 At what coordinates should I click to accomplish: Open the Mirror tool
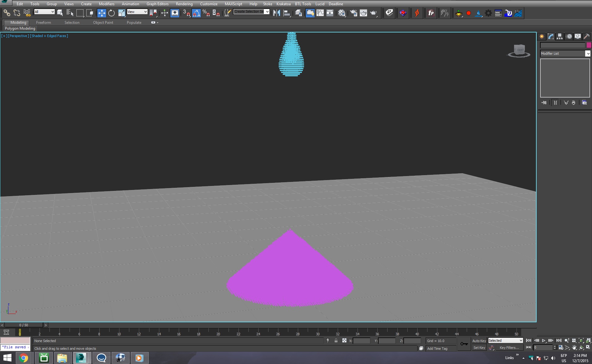[277, 13]
